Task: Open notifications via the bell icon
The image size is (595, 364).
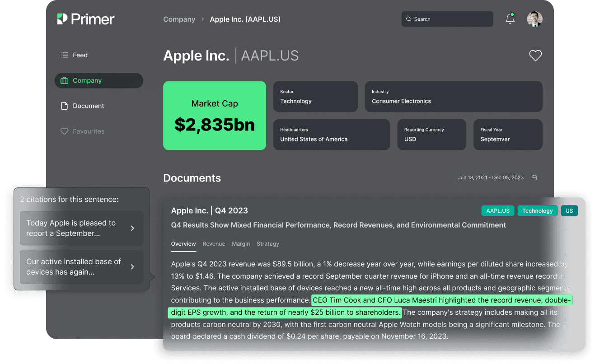Action: (x=510, y=19)
